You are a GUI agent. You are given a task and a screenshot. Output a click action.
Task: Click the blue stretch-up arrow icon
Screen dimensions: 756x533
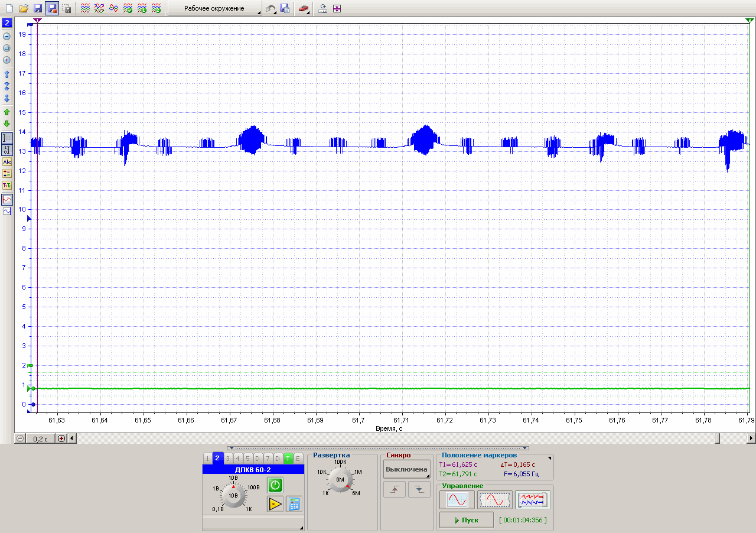click(x=7, y=74)
